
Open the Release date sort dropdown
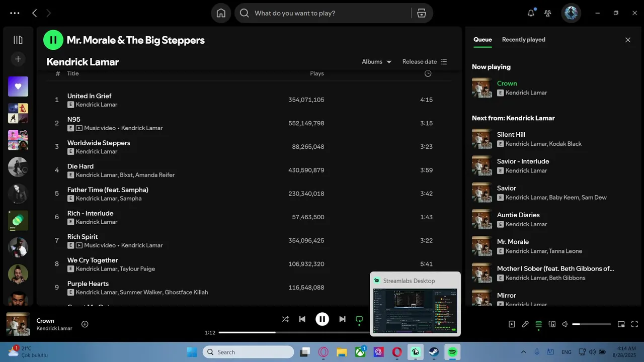(425, 61)
